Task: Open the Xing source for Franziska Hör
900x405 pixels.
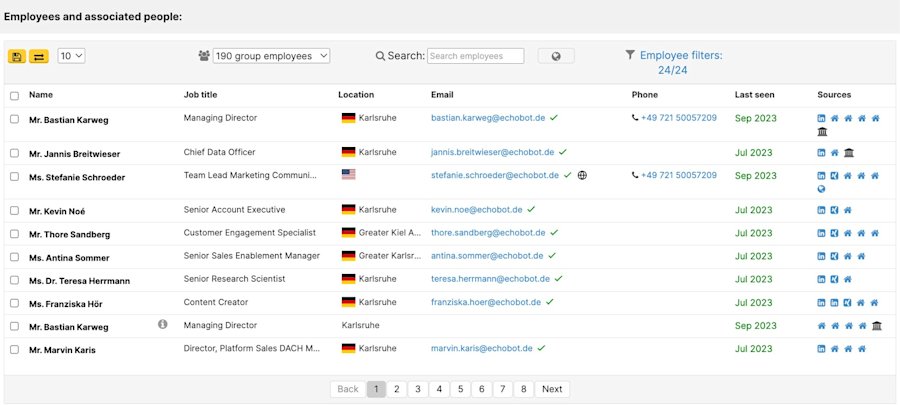Action: tap(848, 302)
